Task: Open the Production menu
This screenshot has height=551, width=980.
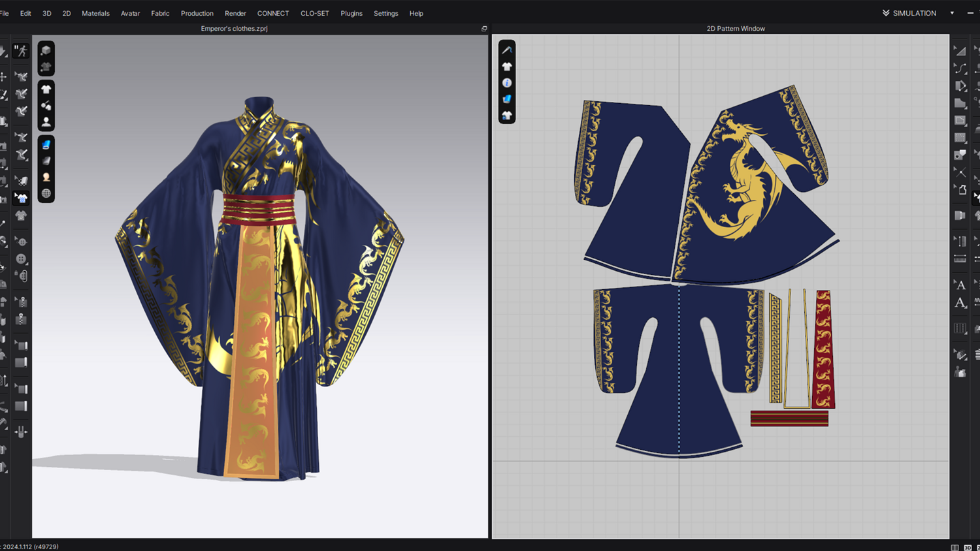Action: point(197,13)
